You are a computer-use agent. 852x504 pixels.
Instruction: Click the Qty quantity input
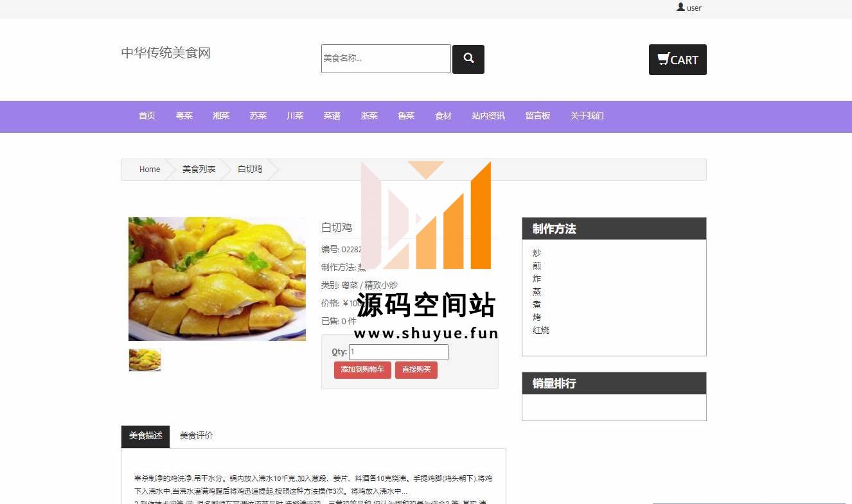click(398, 352)
